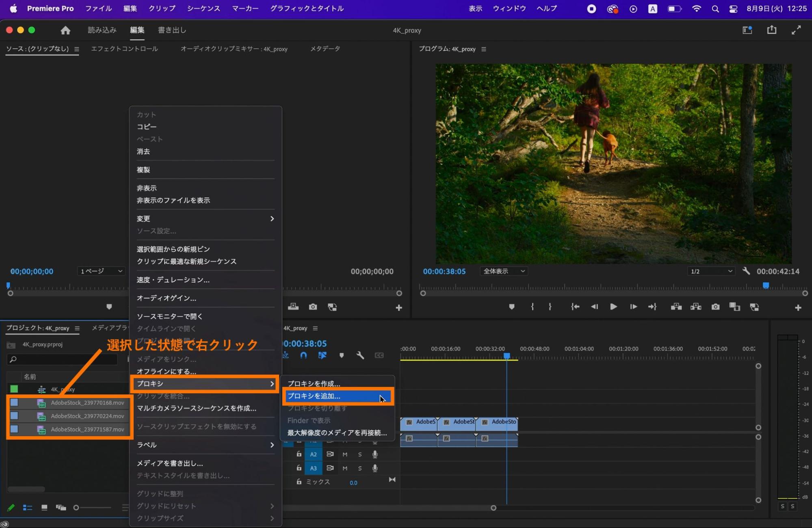This screenshot has height=528, width=812.
Task: Toggle the lock on track A2
Action: [299, 454]
